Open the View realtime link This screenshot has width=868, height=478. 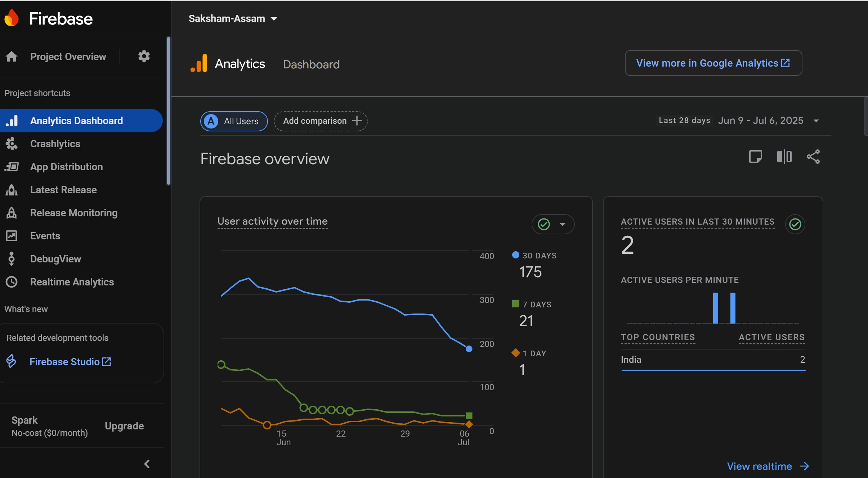(768, 466)
